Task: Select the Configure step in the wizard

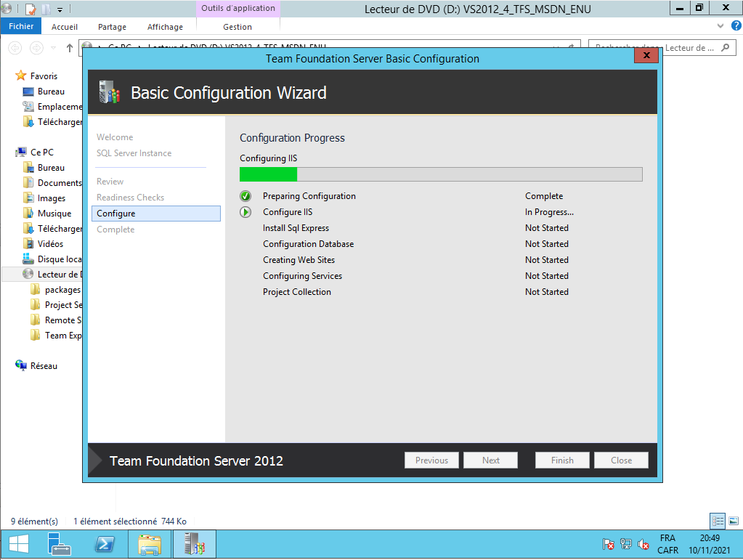Action: click(156, 214)
